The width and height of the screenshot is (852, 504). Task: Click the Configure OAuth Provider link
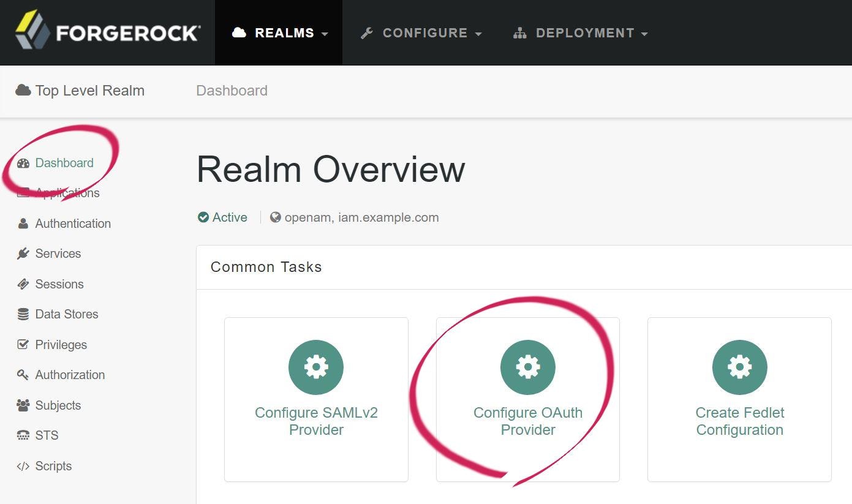coord(528,421)
